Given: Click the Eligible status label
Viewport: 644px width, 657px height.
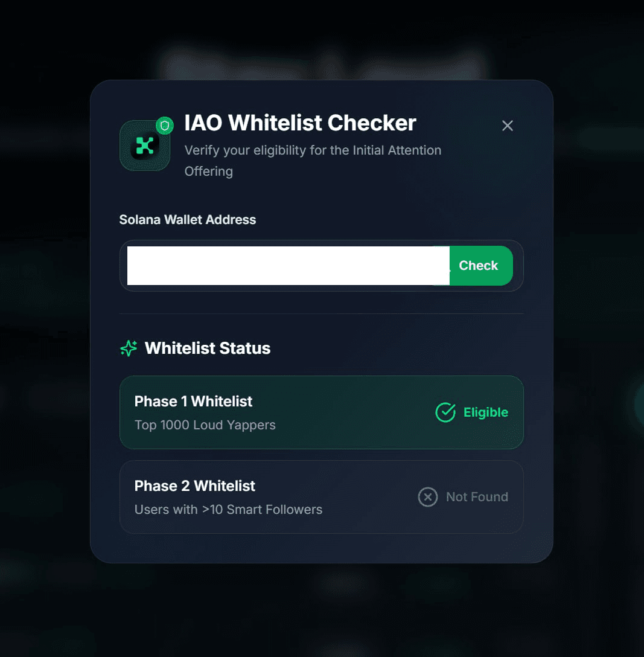Looking at the screenshot, I should coord(486,412).
